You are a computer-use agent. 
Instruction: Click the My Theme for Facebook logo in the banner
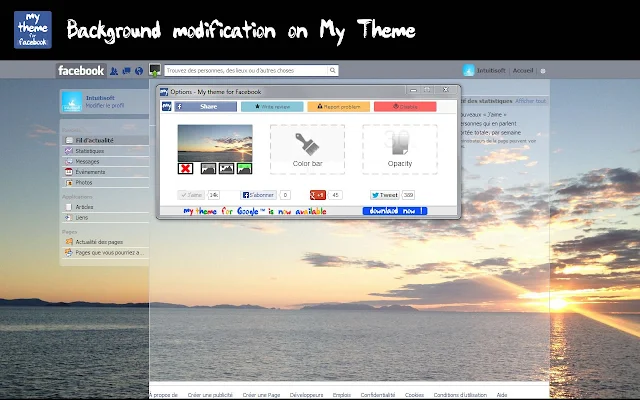pos(33,30)
